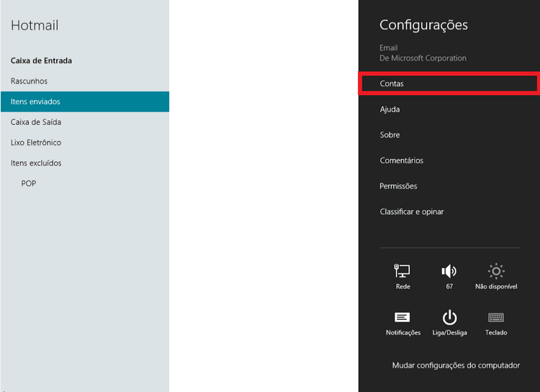Viewport: 540px width, 392px height.
Task: Select Ajuda in Configurações
Action: tap(390, 109)
